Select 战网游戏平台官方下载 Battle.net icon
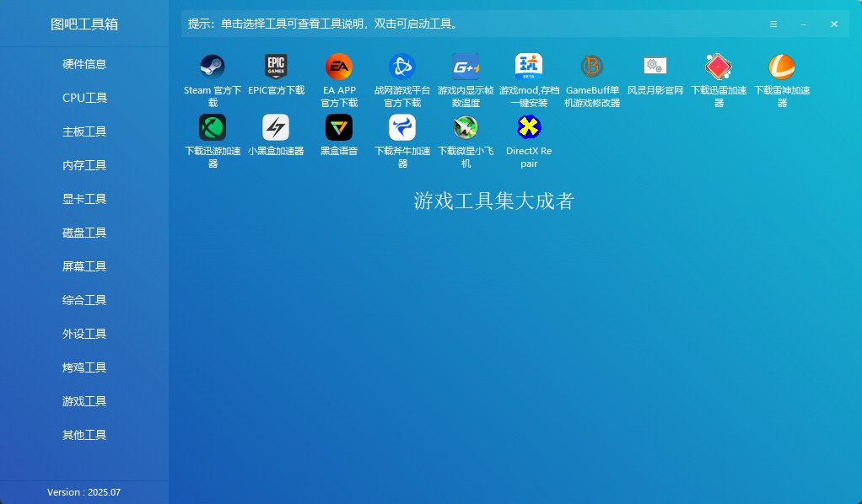 402,67
